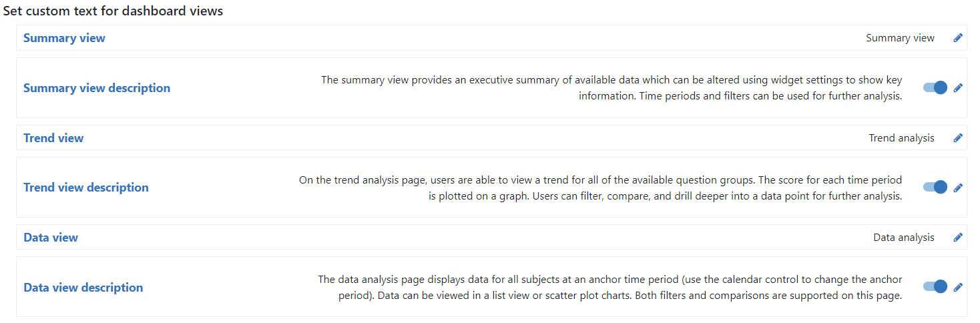Click the 'Data analysis' custom text value

click(904, 238)
